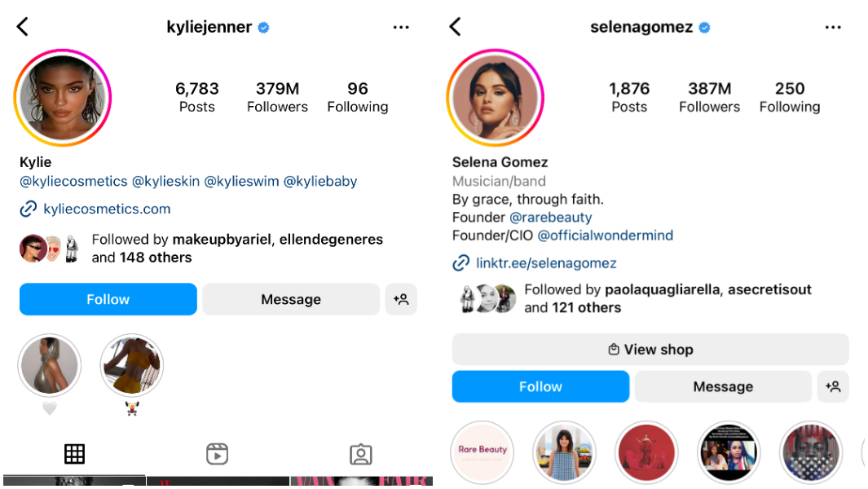Viewport: 868px width, 489px height.
Task: Tap the back arrow on kyliejenner profile
Action: coord(22,25)
